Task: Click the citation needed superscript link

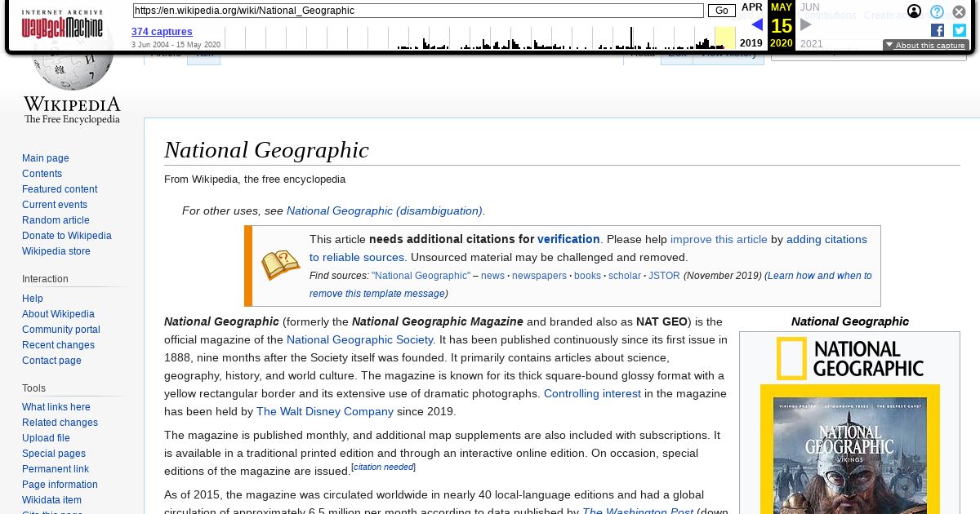Action: tap(383, 467)
